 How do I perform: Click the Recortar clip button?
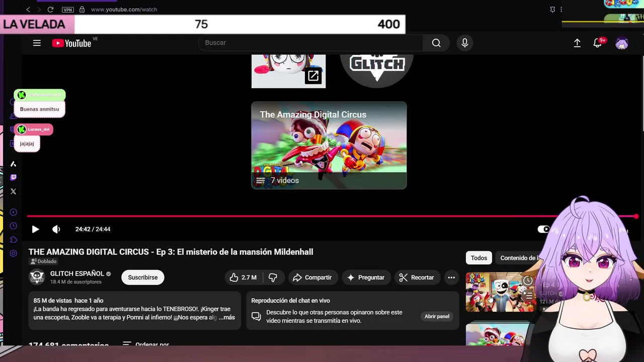click(x=417, y=278)
